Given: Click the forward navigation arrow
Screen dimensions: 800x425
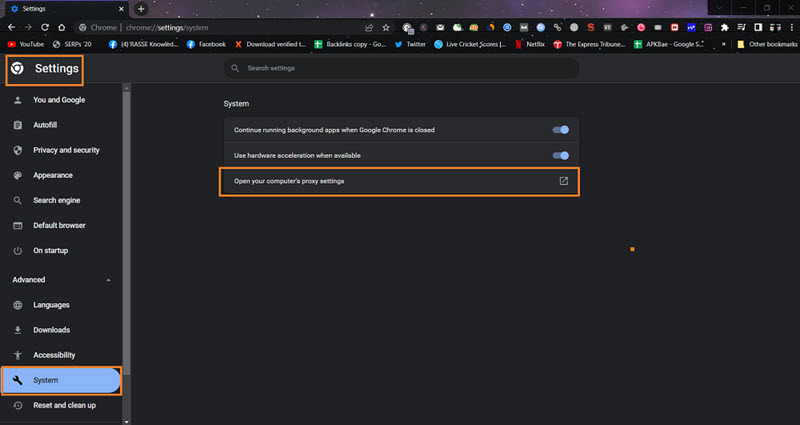Looking at the screenshot, I should 28,28.
